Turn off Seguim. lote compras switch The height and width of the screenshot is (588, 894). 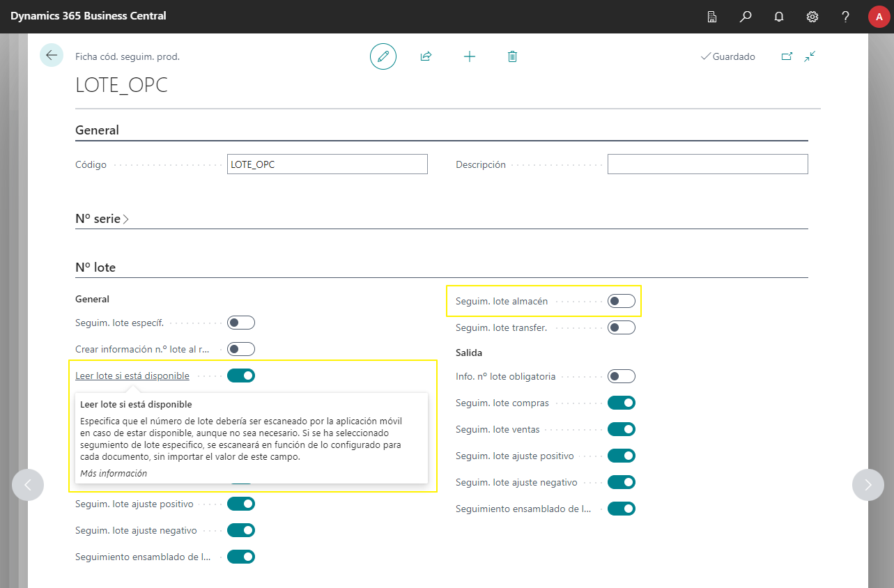622,403
